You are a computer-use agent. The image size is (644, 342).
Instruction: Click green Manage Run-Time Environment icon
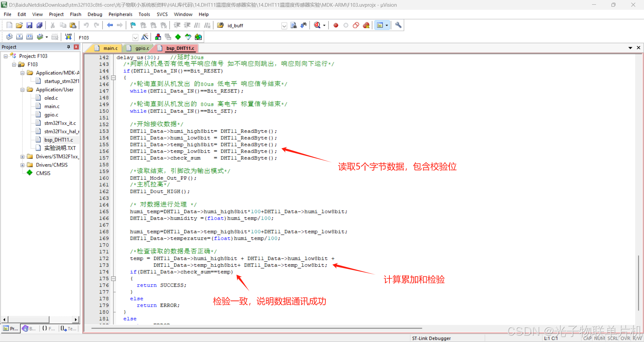coord(178,37)
